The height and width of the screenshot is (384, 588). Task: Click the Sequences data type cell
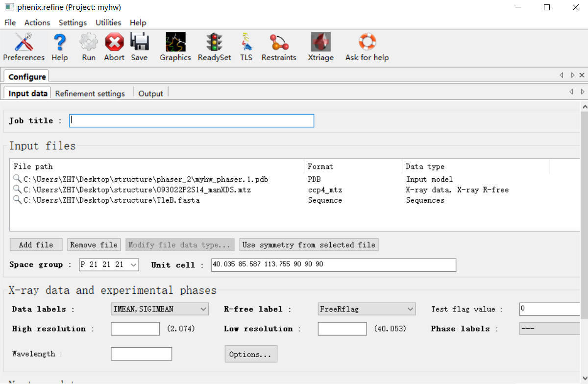425,200
